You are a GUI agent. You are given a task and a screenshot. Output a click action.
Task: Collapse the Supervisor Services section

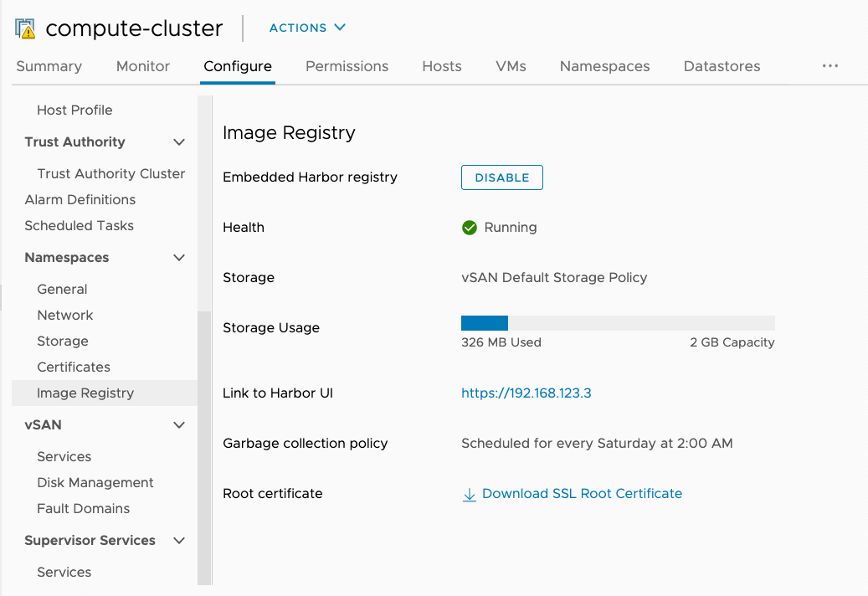tap(179, 541)
